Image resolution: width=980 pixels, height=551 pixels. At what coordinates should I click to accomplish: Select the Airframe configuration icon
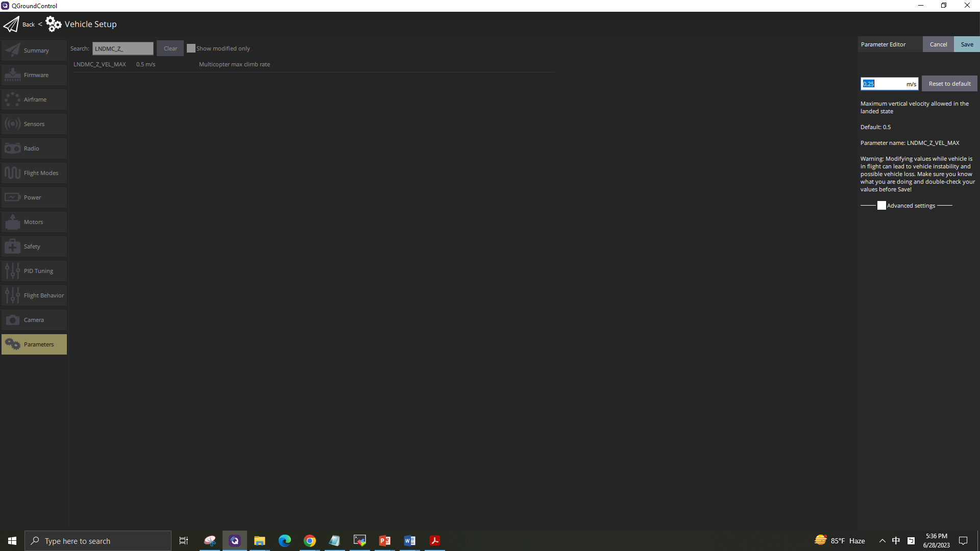point(13,99)
